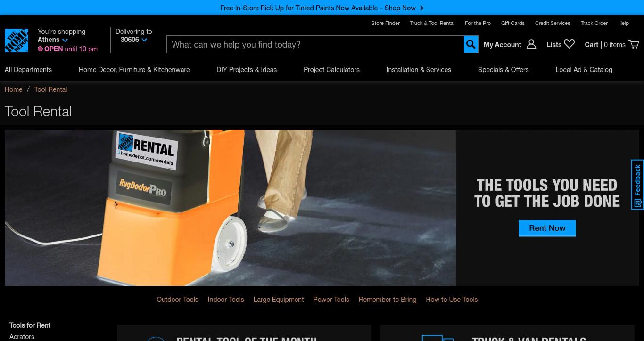Open Installation & Services menu
Viewport: 644px width, 341px height.
pos(419,70)
